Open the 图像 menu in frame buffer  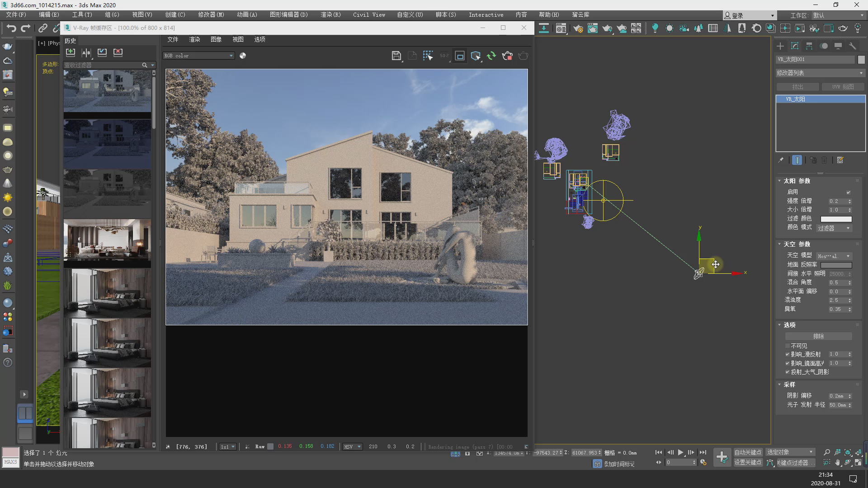216,39
